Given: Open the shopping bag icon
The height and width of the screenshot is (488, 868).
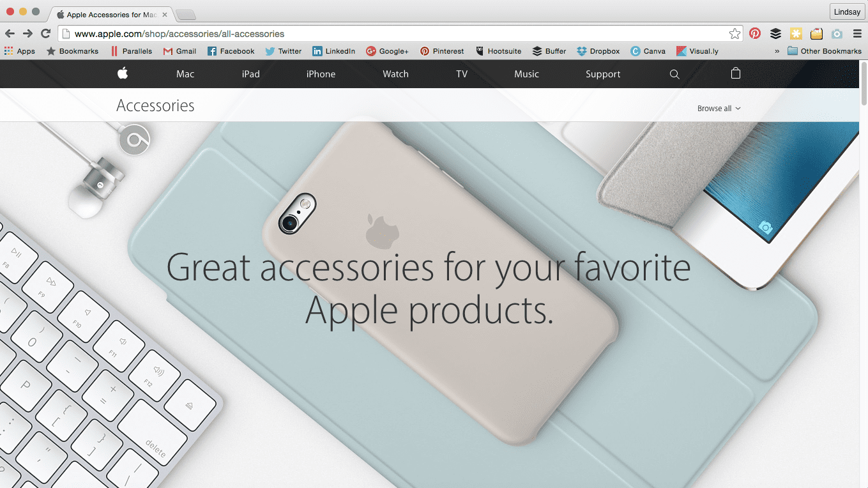Looking at the screenshot, I should pos(736,73).
